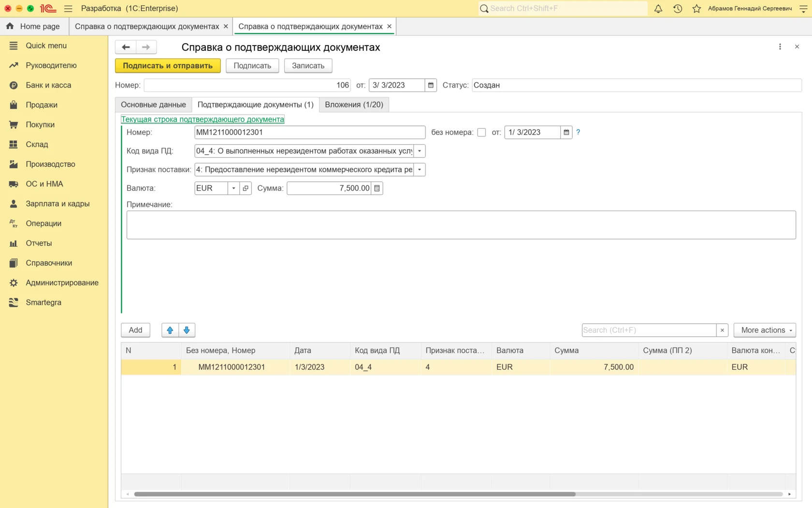
Task: Expand the Признак поставки dropdown
Action: [x=420, y=170]
